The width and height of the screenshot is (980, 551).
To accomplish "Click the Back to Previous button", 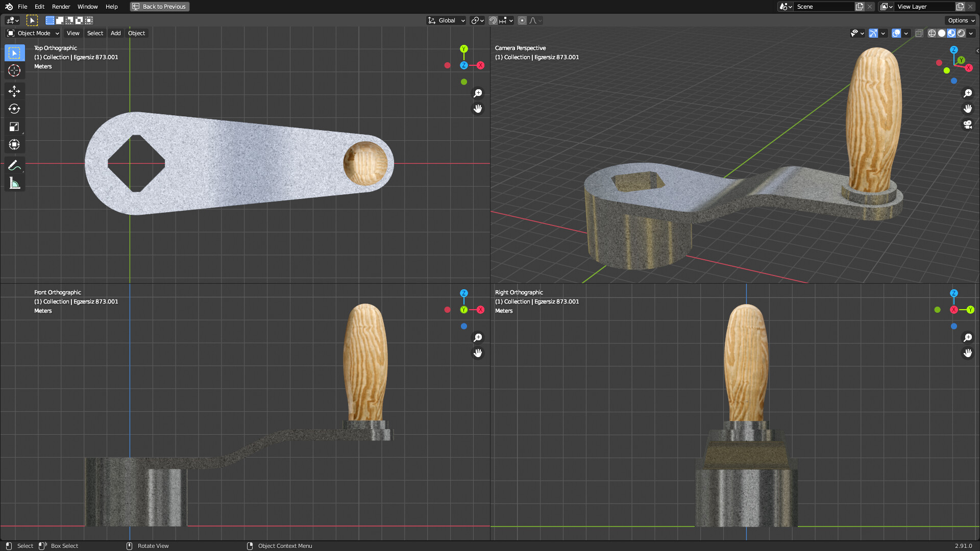I will (x=159, y=7).
